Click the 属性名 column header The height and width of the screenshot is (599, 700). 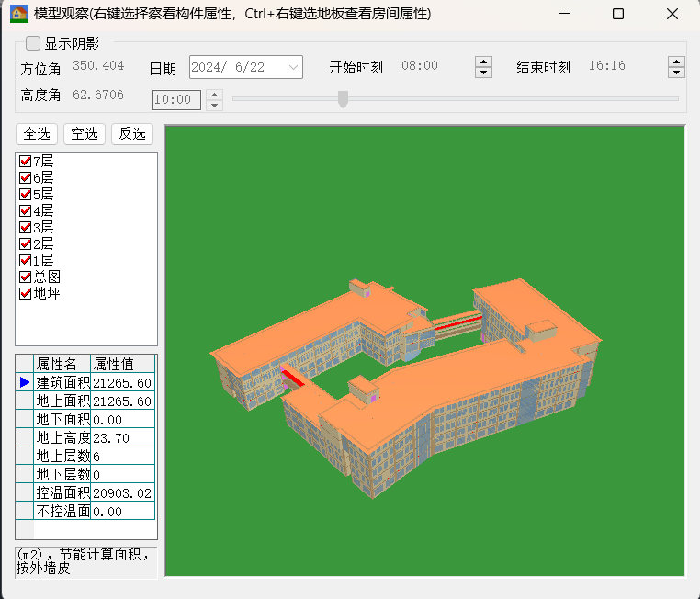62,364
